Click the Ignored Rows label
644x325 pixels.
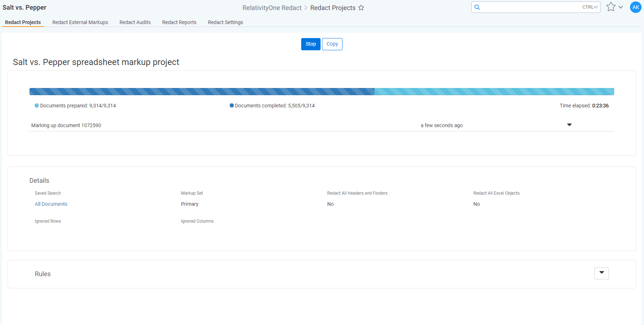(48, 221)
